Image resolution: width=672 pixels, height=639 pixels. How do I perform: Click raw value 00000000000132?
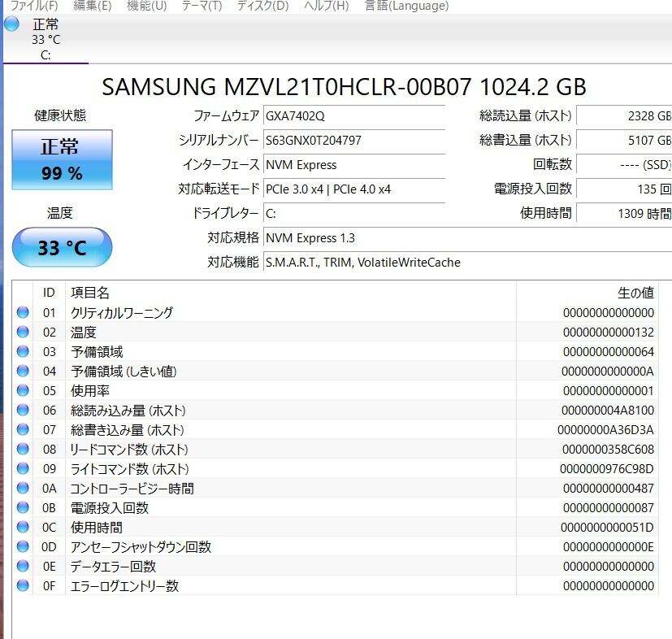609,332
